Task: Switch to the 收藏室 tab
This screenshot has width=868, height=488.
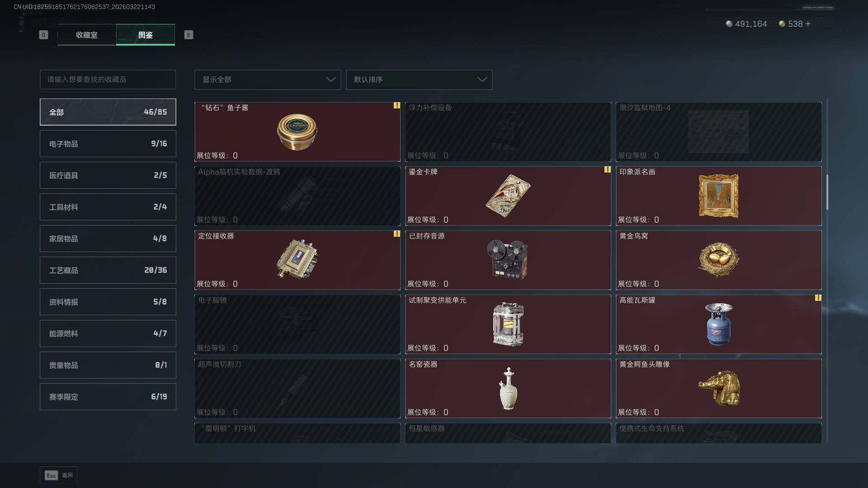Action: tap(87, 35)
